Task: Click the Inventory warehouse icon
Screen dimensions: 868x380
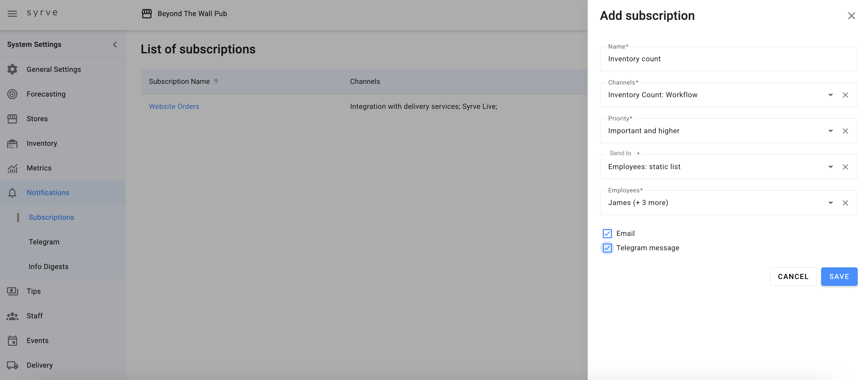Action: point(12,143)
